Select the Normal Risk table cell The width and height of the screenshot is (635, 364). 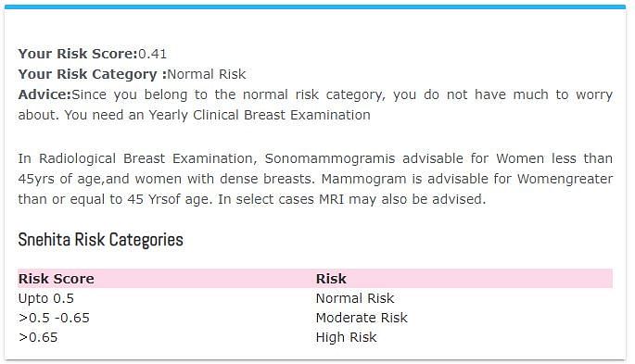(x=355, y=298)
